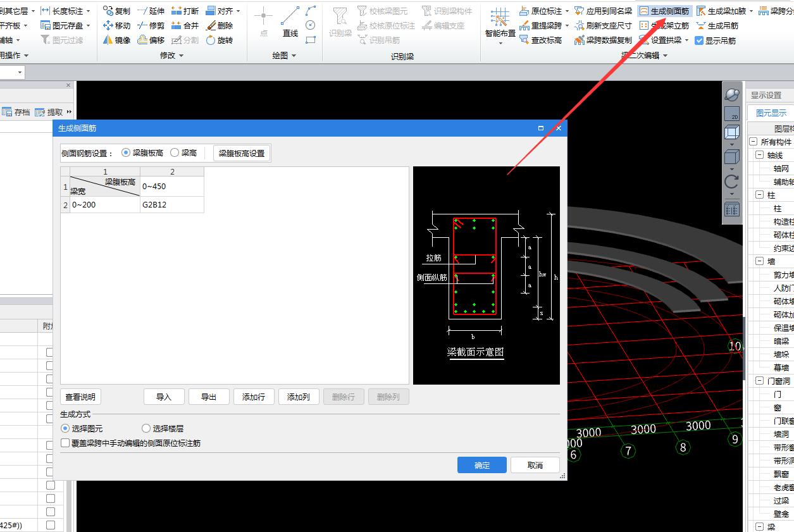Click 添加行 button

(254, 397)
